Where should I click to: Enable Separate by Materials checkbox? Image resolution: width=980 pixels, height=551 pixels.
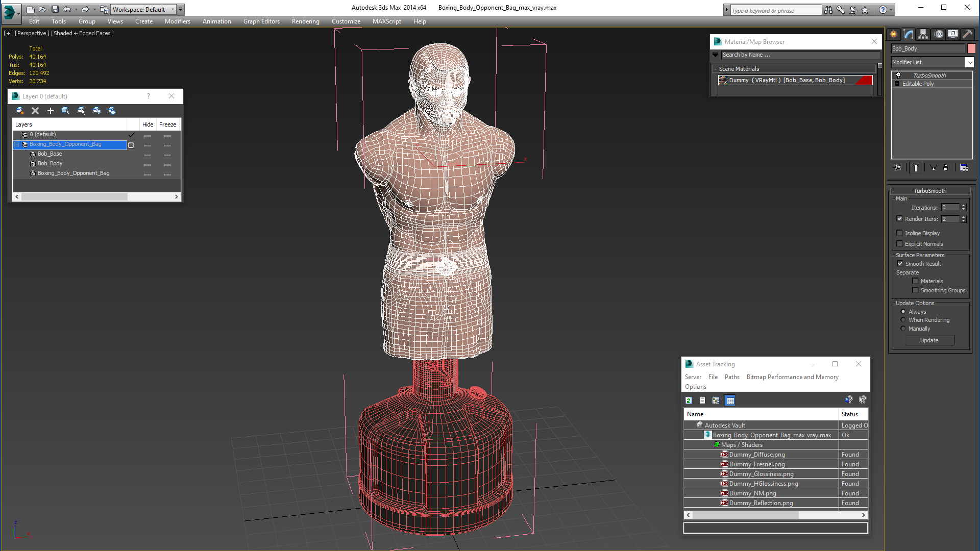[x=916, y=281]
